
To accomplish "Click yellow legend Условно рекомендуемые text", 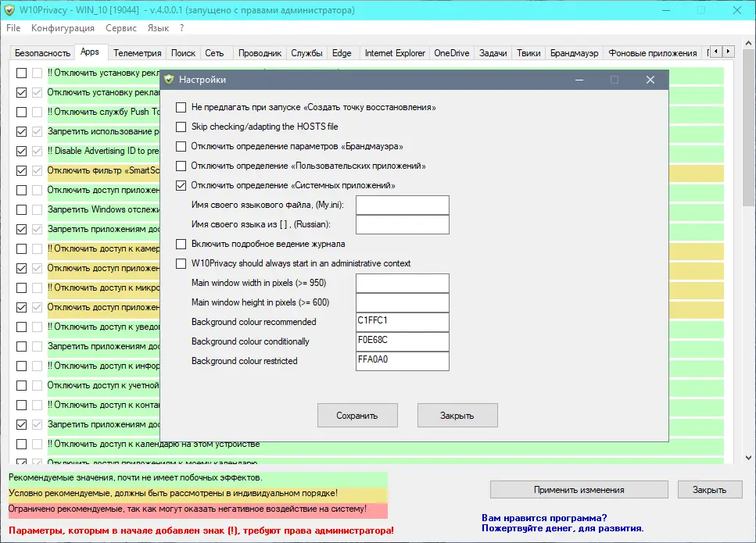I will pos(173,493).
